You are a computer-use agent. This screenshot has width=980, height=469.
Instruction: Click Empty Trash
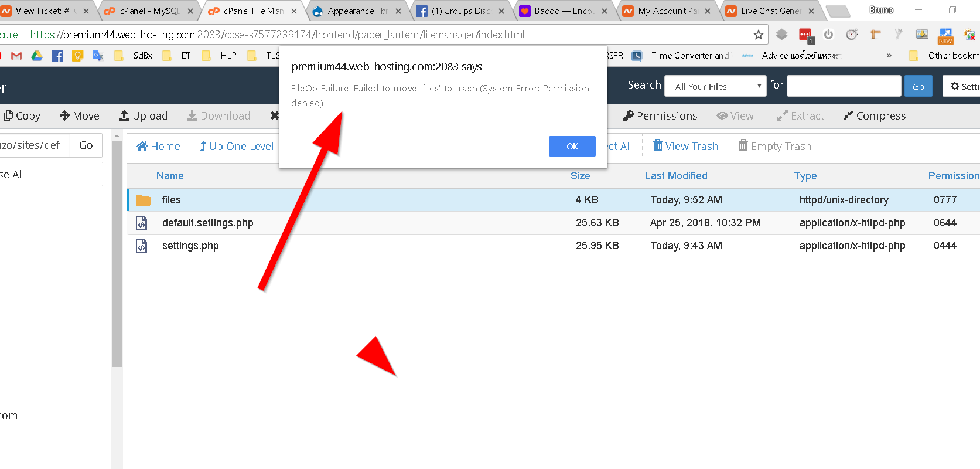pyautogui.click(x=775, y=147)
